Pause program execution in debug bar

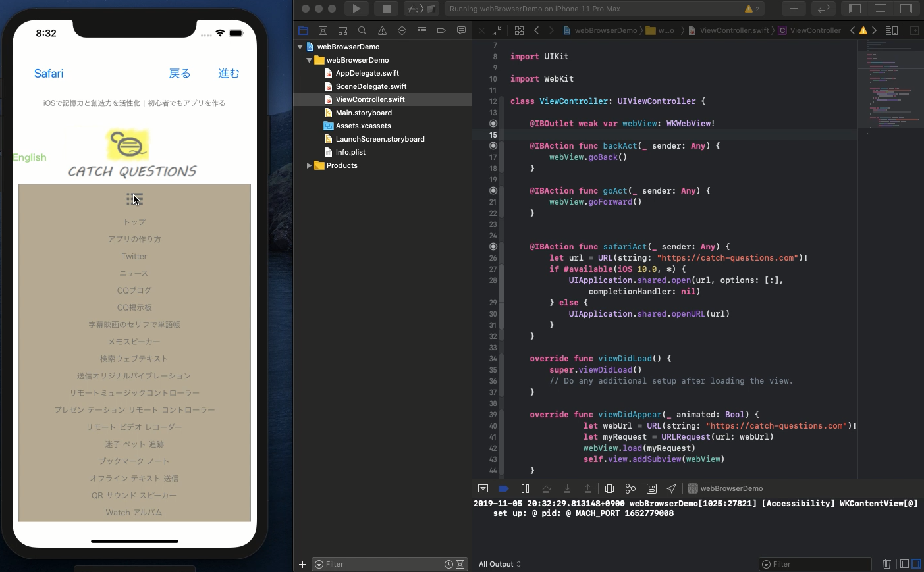tap(525, 488)
